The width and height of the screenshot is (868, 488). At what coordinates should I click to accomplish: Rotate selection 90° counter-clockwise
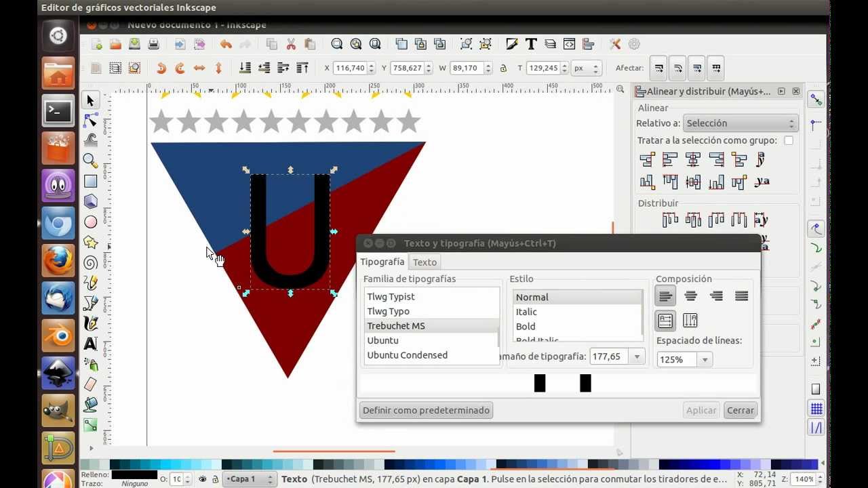pos(161,68)
